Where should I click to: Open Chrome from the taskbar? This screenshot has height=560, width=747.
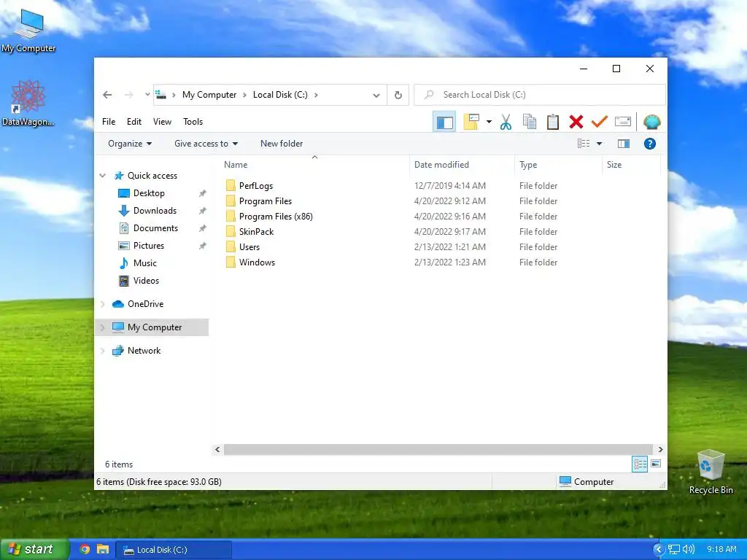[85, 550]
